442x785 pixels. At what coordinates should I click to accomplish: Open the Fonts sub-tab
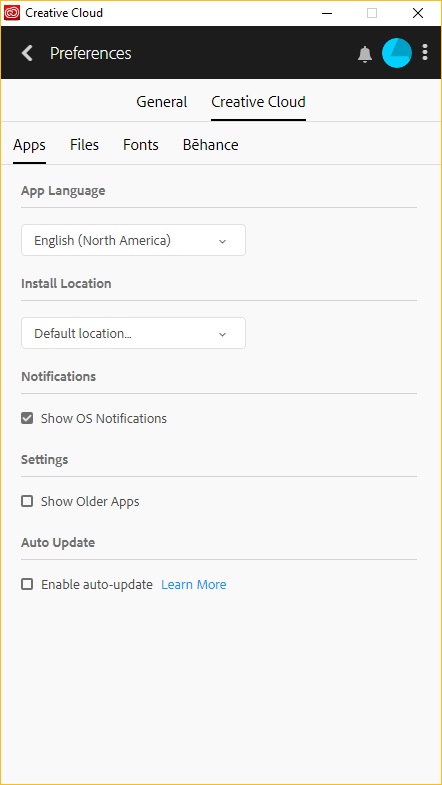click(x=141, y=145)
